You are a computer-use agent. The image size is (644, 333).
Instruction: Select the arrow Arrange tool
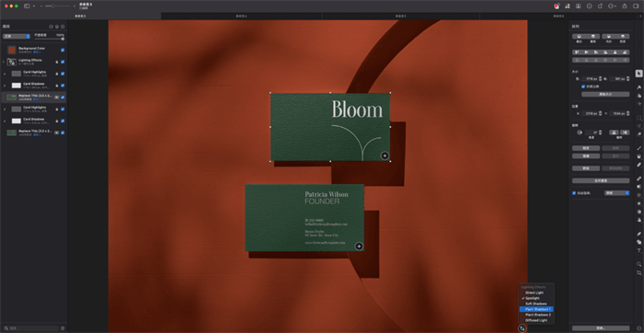pyautogui.click(x=639, y=74)
